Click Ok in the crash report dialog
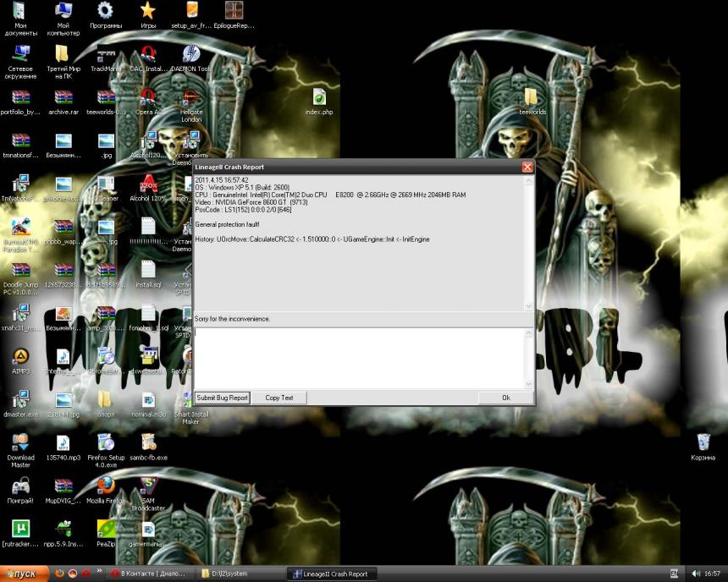728x582 pixels. pyautogui.click(x=505, y=398)
